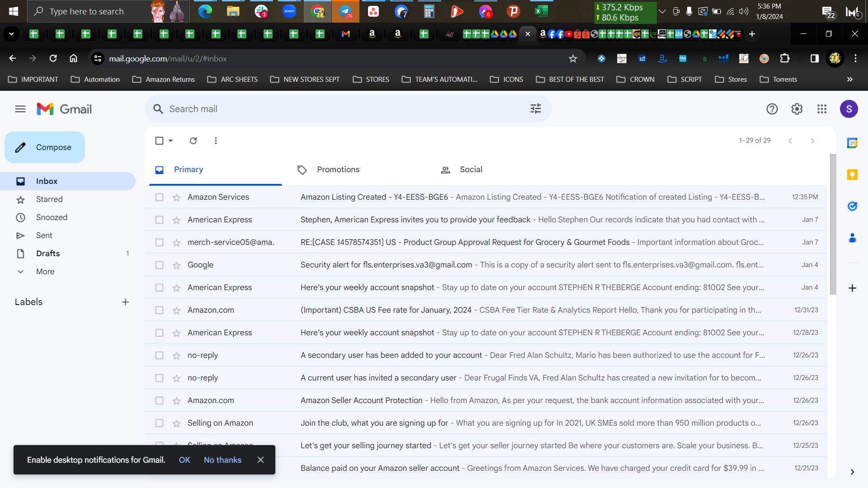Viewport: 868px width, 488px height.
Task: Open more options three-dot menu in mail toolbar
Action: click(216, 141)
